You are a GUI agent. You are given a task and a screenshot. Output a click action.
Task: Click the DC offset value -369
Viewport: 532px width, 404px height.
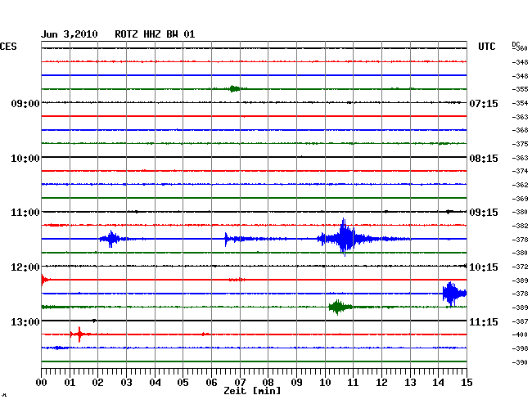tap(520, 199)
